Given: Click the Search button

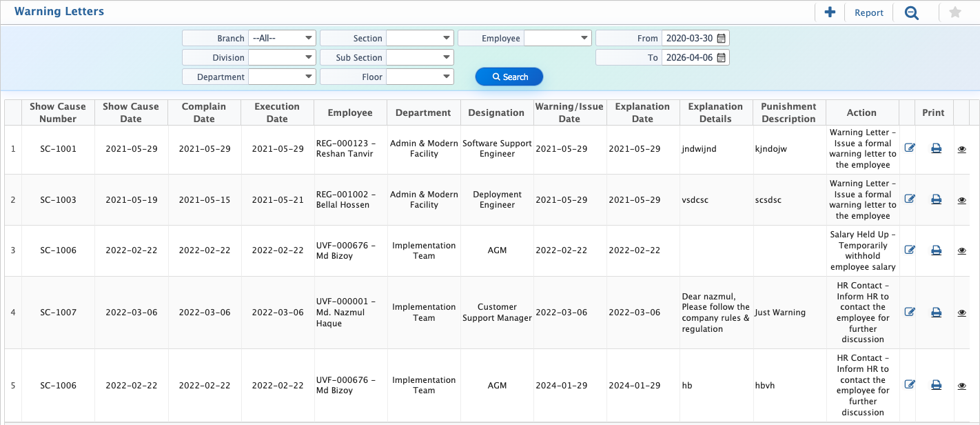Looking at the screenshot, I should coord(509,77).
